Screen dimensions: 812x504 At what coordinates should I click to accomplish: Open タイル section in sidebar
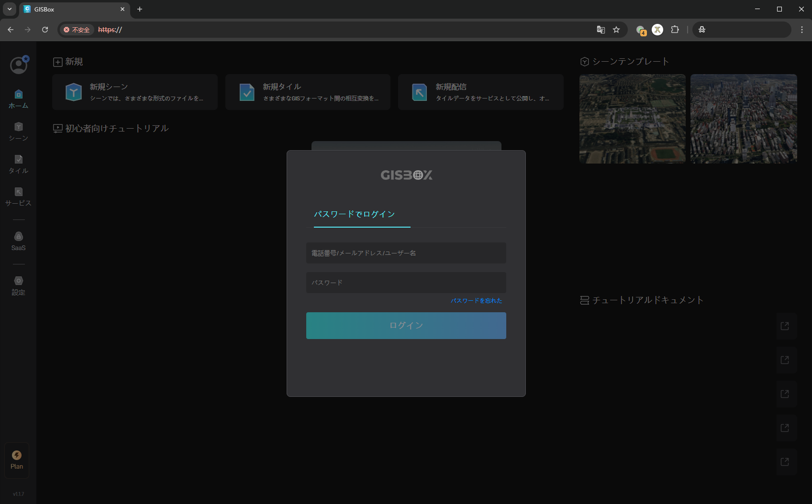(x=18, y=164)
